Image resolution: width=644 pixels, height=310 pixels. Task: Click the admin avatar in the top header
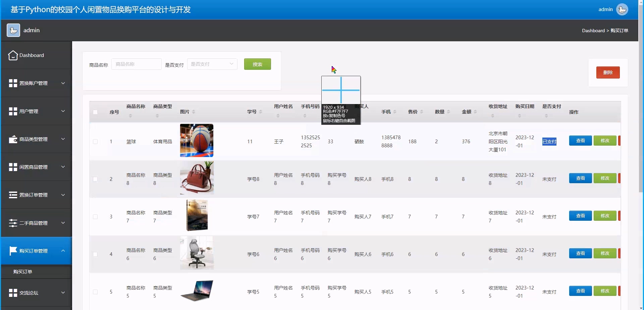pos(622,9)
